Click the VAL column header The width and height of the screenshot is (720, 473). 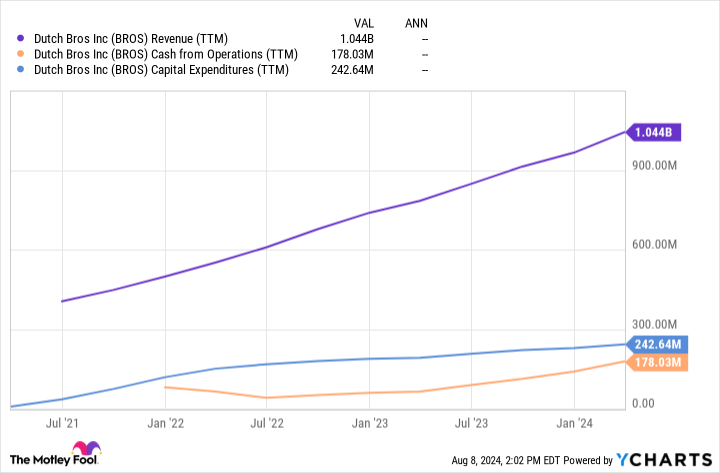[x=364, y=23]
